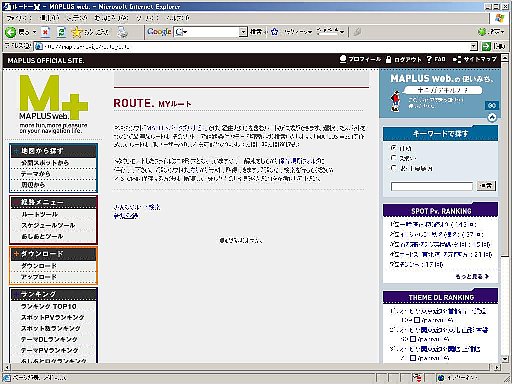This screenshot has width=512, height=384.
Task: Open テーマから in the sidebar
Action: [x=36, y=174]
